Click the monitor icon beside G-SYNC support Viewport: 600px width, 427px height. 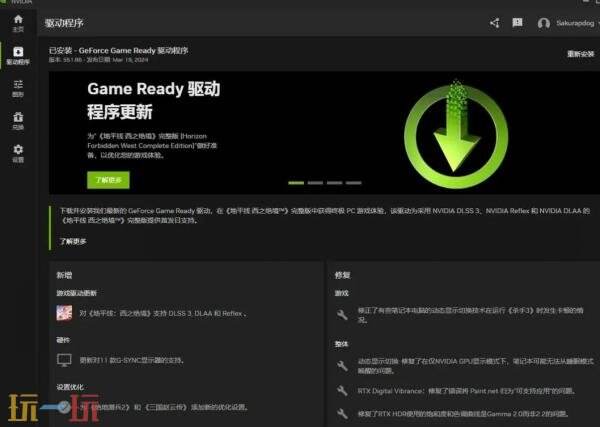[64, 360]
